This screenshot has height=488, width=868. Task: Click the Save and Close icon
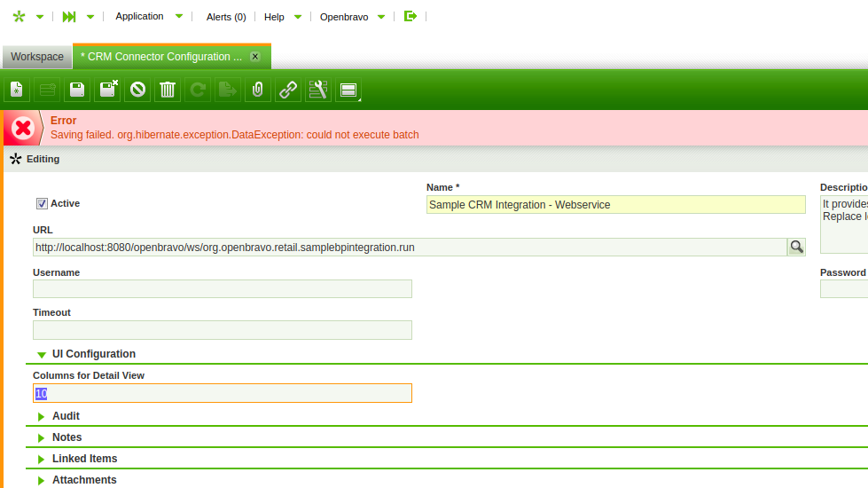[x=108, y=90]
